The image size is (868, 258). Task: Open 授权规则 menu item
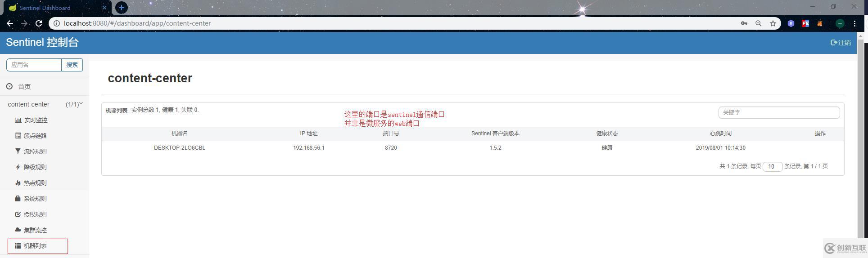click(35, 214)
